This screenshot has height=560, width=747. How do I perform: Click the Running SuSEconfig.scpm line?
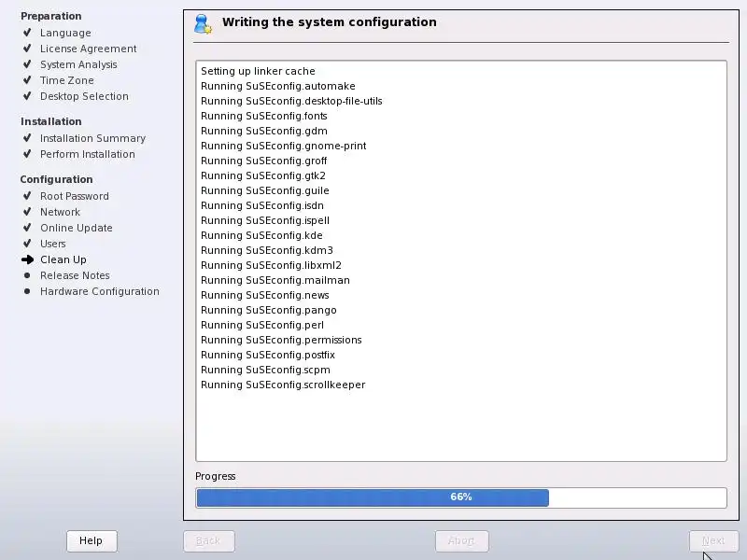pos(265,370)
